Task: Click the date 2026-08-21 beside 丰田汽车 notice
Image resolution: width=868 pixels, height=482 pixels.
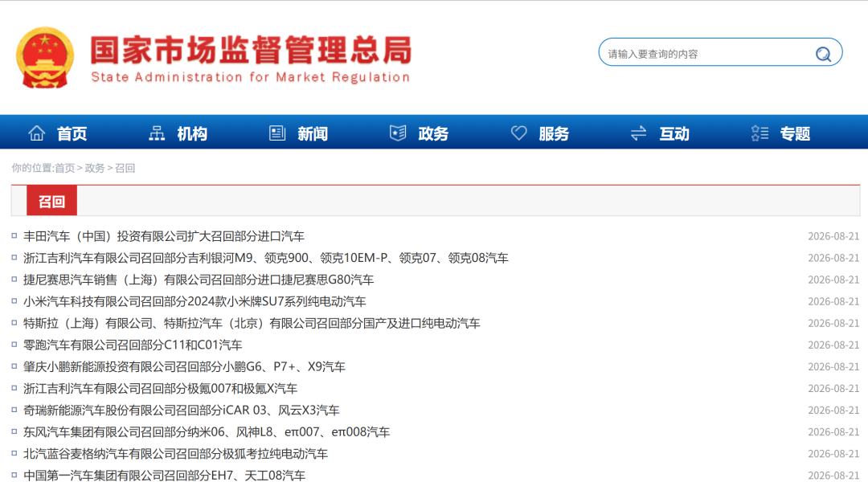Action: point(833,236)
